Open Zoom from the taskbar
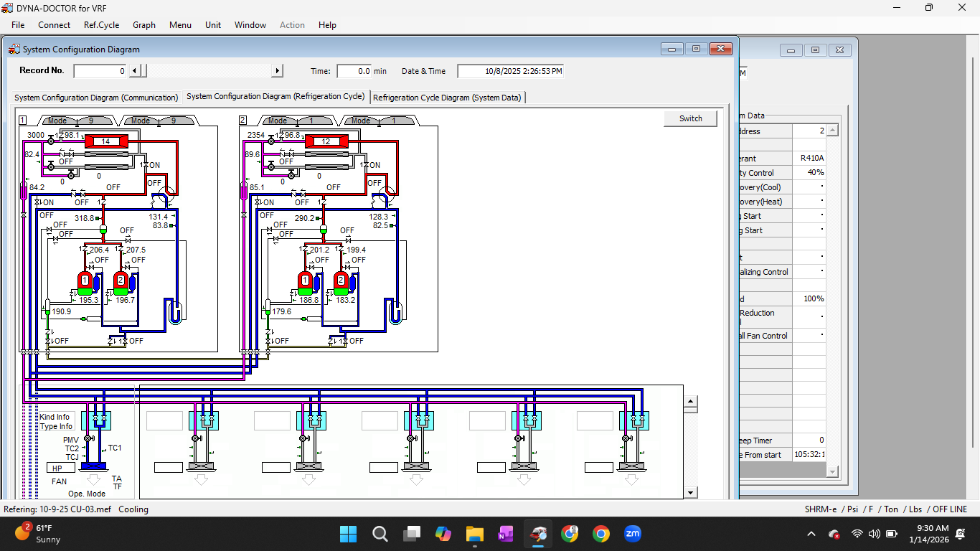980x551 pixels. point(633,534)
